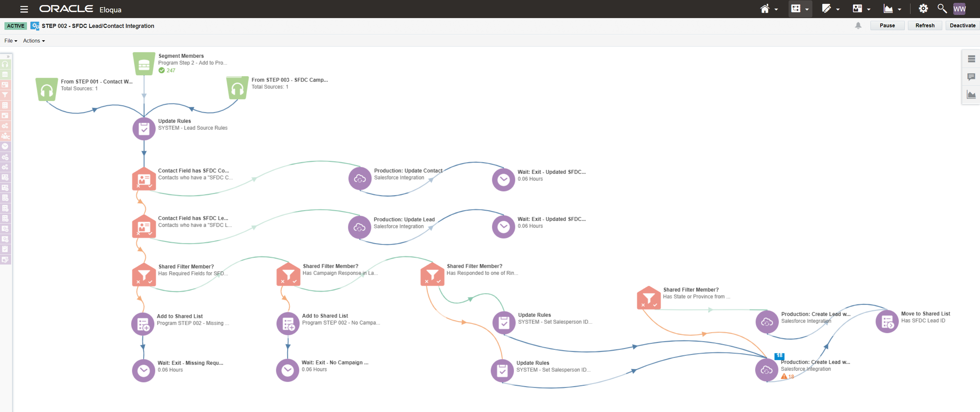The width and height of the screenshot is (980, 412).
Task: Open the Audience contact-card menu
Action: [x=861, y=9]
